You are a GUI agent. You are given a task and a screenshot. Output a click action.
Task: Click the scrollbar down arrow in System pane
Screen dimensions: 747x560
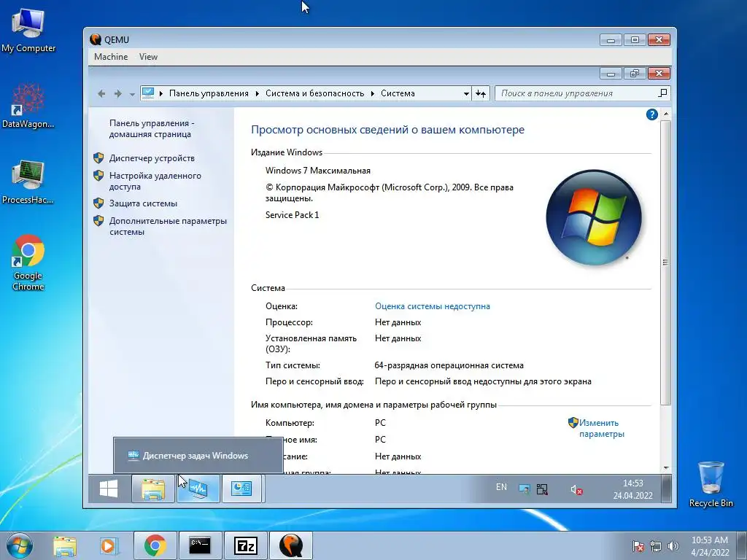click(x=665, y=467)
